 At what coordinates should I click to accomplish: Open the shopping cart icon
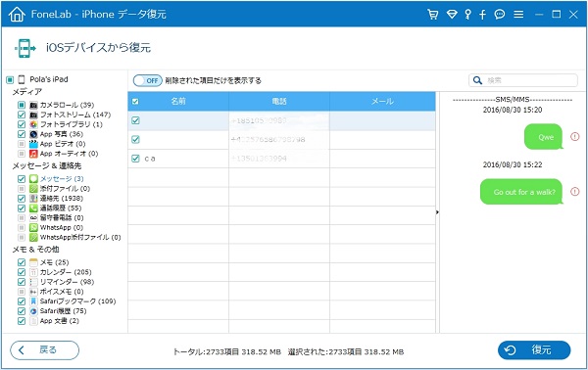coord(433,15)
